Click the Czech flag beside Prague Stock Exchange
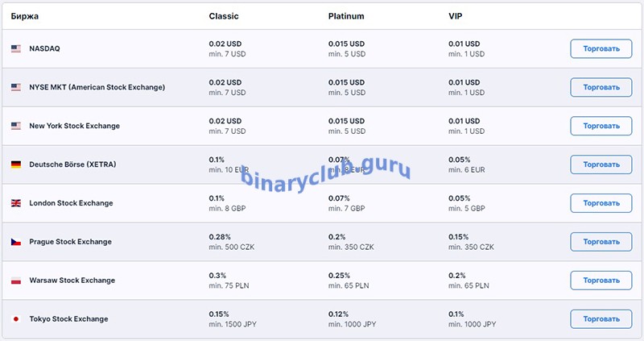The width and height of the screenshot is (644, 341). [15, 242]
